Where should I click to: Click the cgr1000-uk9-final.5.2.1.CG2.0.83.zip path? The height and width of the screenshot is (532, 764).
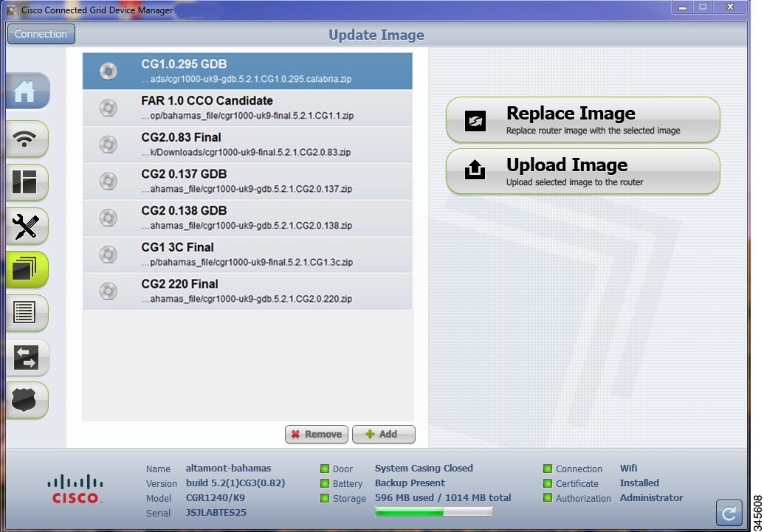246,153
